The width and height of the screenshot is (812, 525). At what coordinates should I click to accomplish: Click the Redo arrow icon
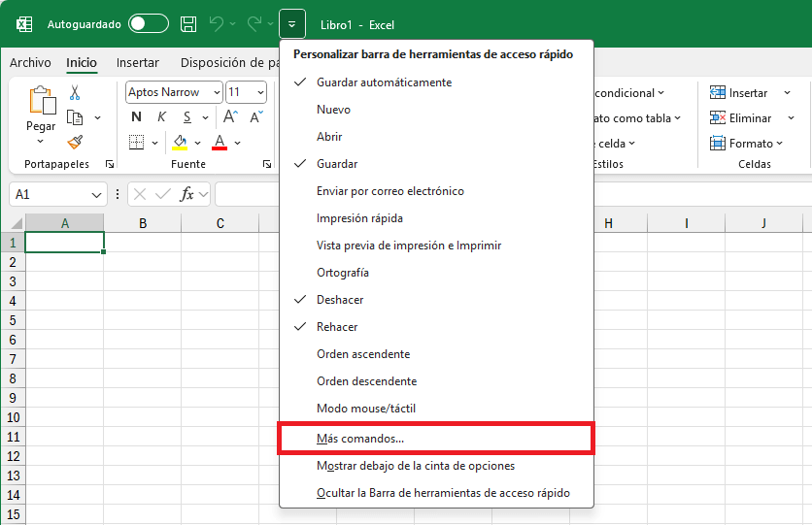click(x=254, y=24)
